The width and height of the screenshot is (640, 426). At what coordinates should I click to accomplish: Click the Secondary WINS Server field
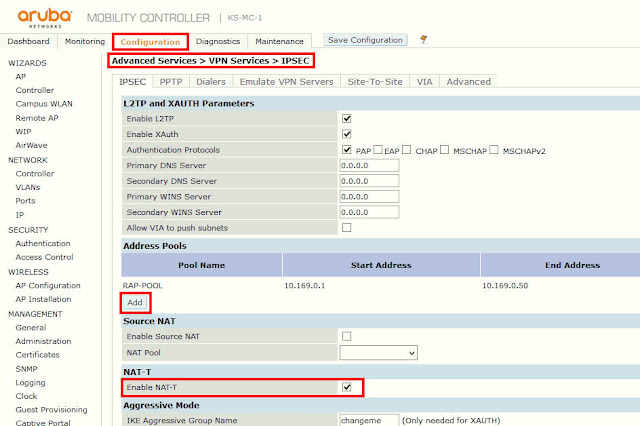tap(369, 212)
